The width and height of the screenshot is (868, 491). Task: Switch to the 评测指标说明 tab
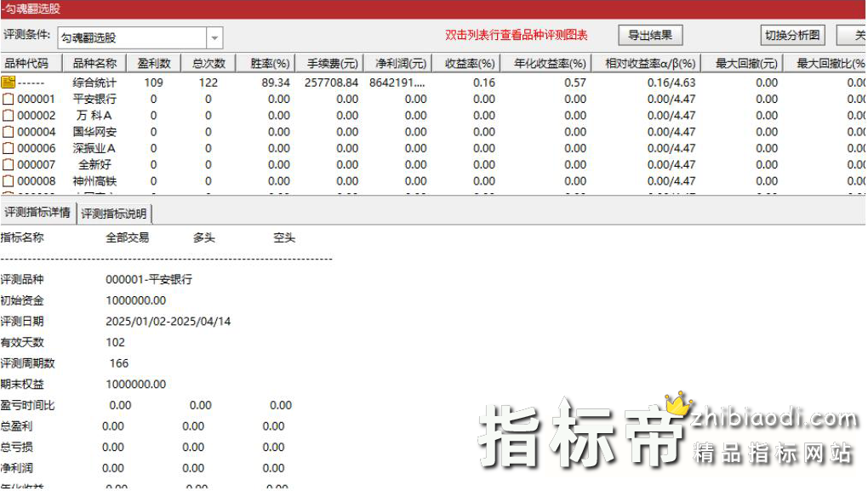click(114, 214)
